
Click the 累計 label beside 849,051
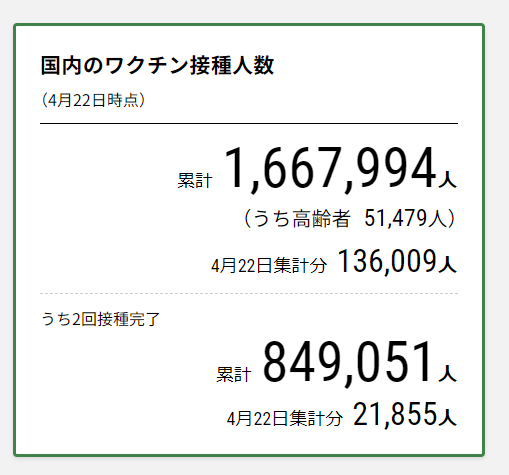pos(234,374)
